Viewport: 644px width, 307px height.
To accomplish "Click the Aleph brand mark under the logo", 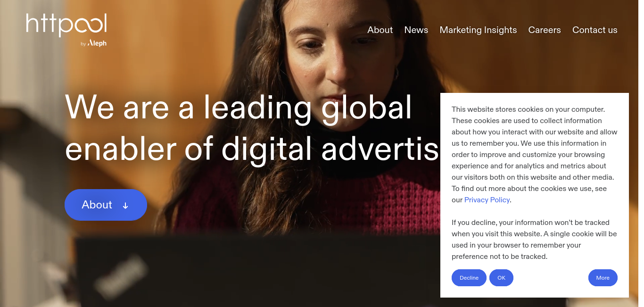I will (97, 43).
